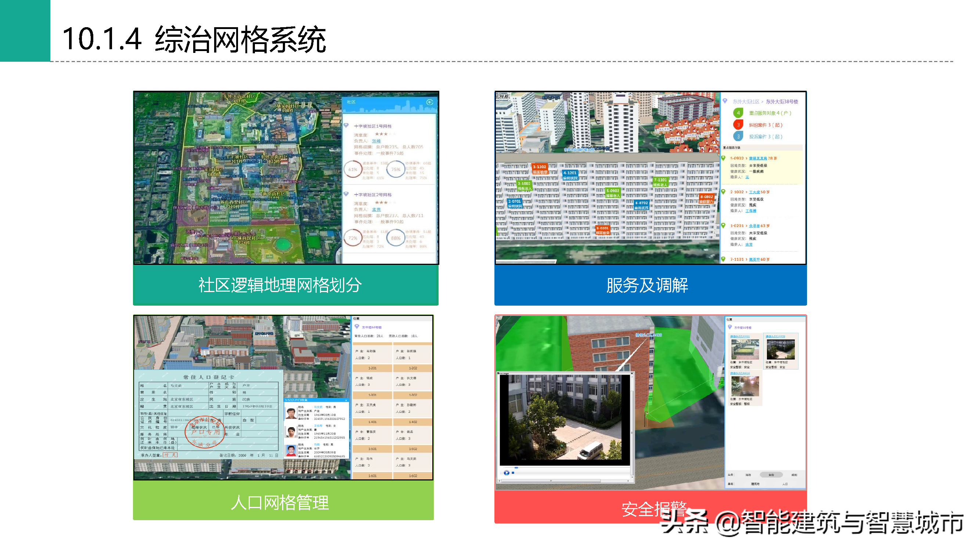Click the red badge 纠纷案件 3

tap(738, 125)
